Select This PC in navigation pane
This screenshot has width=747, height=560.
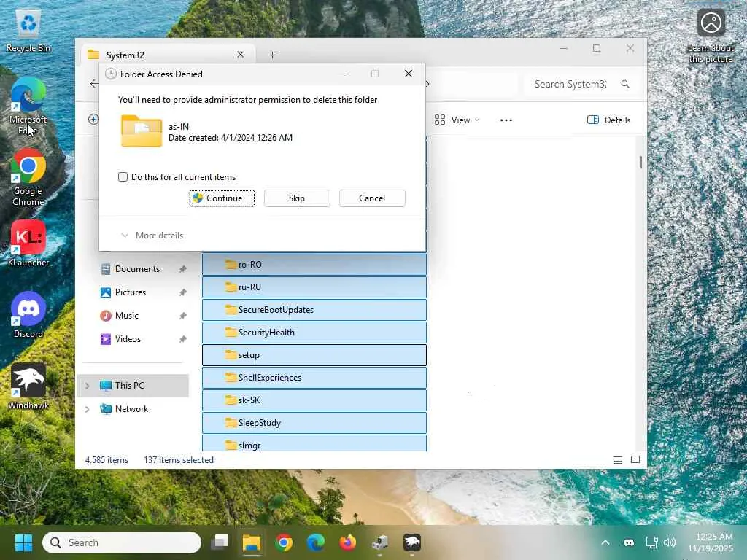(133, 385)
